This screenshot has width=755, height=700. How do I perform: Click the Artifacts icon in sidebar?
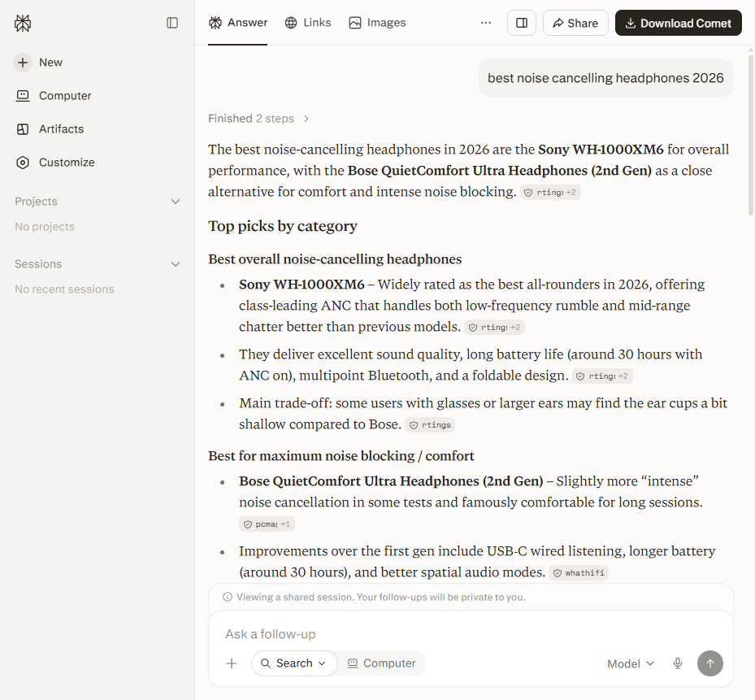coord(23,129)
